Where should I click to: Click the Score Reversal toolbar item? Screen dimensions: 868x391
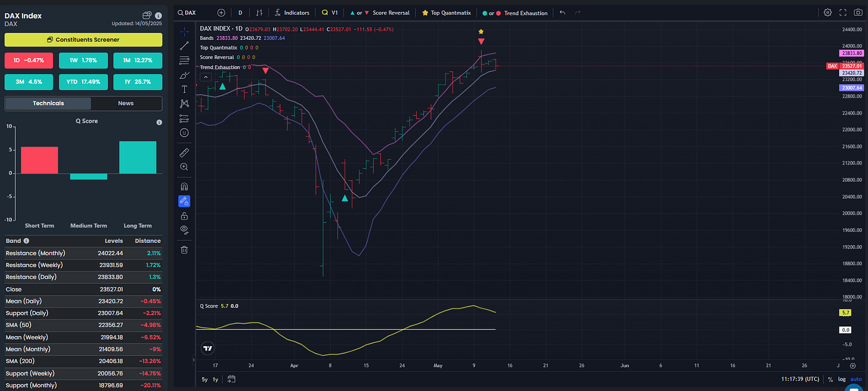pyautogui.click(x=380, y=13)
